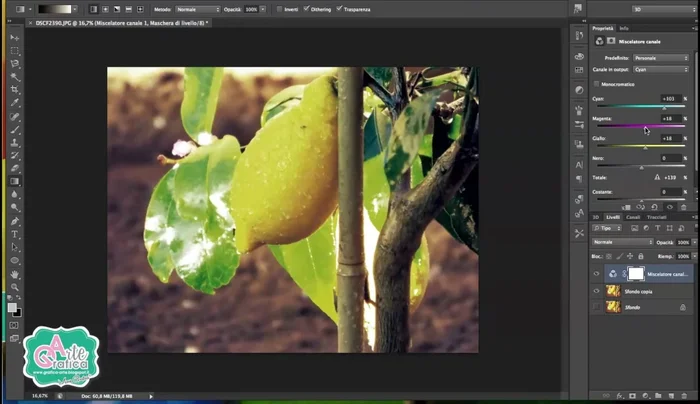The image size is (700, 404).
Task: Select the Move tool
Action: (14, 38)
